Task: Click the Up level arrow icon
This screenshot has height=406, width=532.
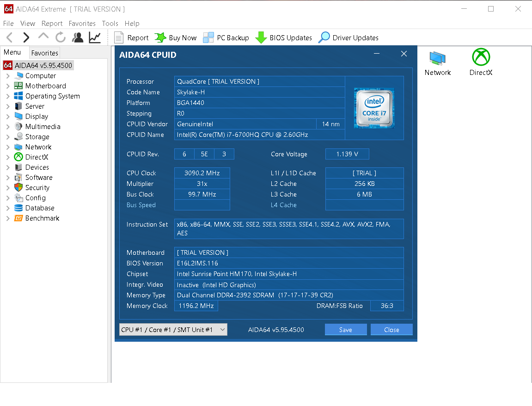Action: 43,36
